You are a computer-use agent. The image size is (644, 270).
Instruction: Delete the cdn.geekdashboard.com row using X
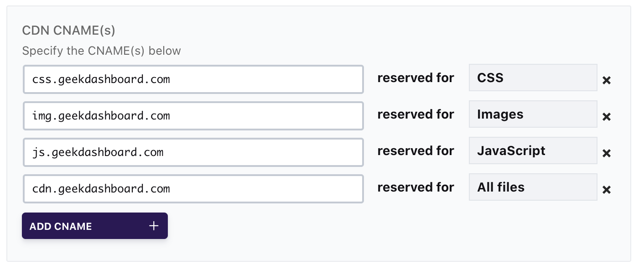coord(606,190)
